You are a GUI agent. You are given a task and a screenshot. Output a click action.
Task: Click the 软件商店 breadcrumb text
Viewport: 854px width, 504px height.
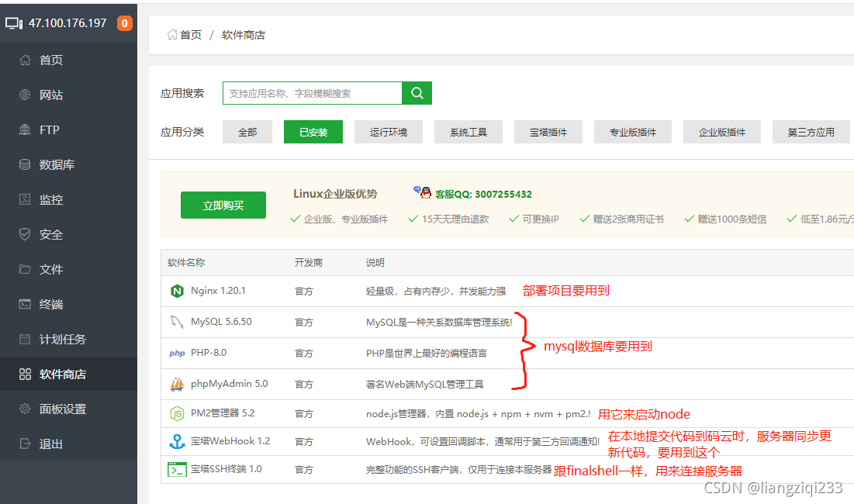(x=244, y=35)
